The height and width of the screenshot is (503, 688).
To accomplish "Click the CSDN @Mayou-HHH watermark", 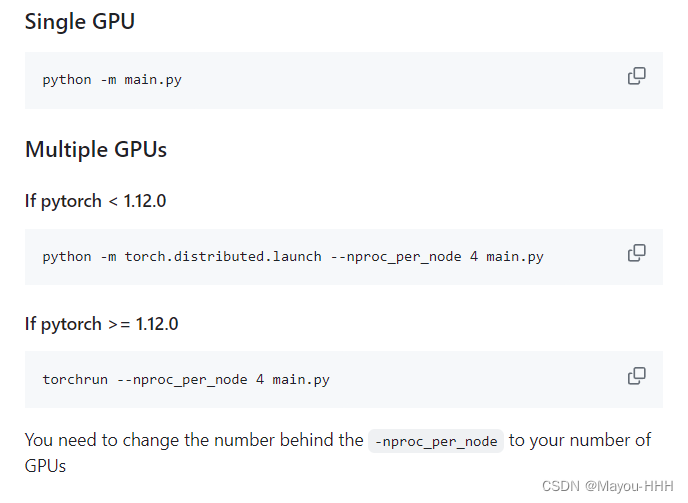I will (x=607, y=486).
